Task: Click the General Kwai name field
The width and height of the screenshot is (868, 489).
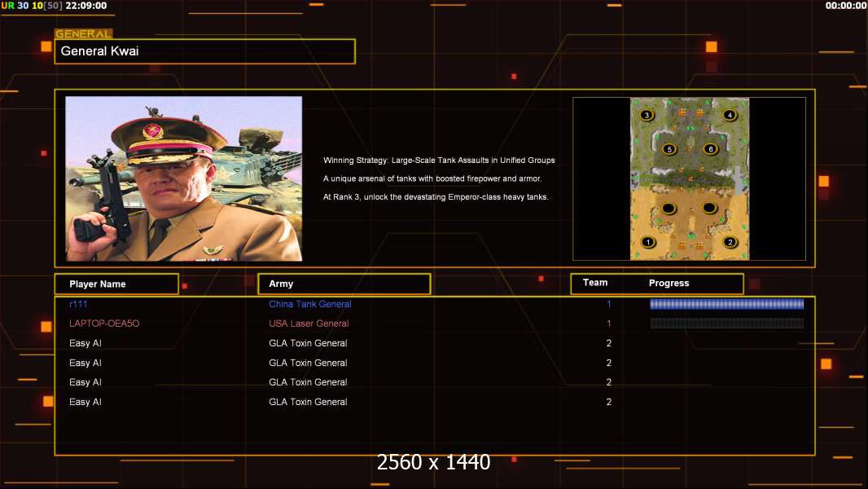Action: point(204,51)
